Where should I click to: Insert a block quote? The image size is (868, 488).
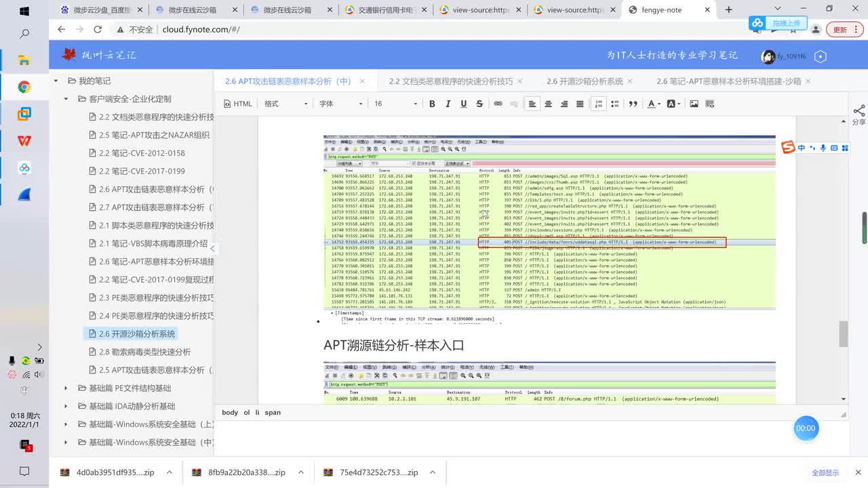(x=633, y=104)
